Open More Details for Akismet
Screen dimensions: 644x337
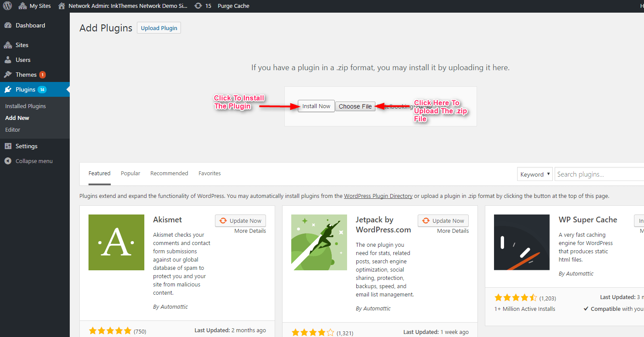(x=250, y=231)
